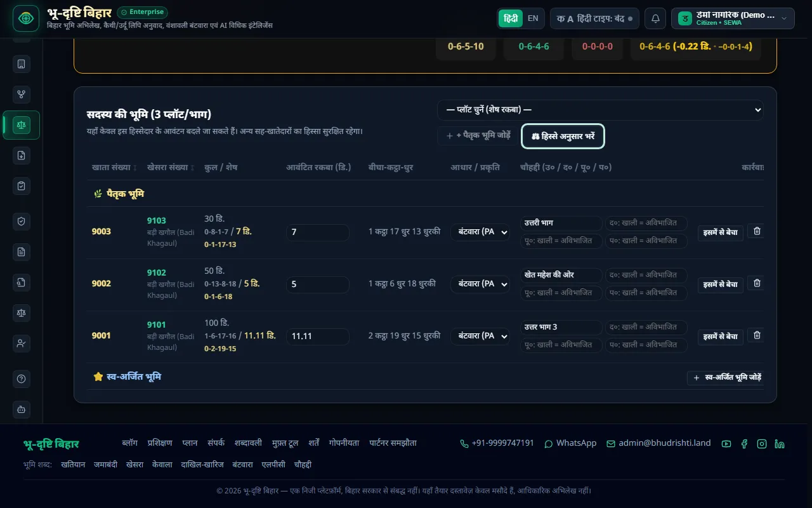Open the text document sidebar icon
The image size is (812, 508).
point(22,252)
